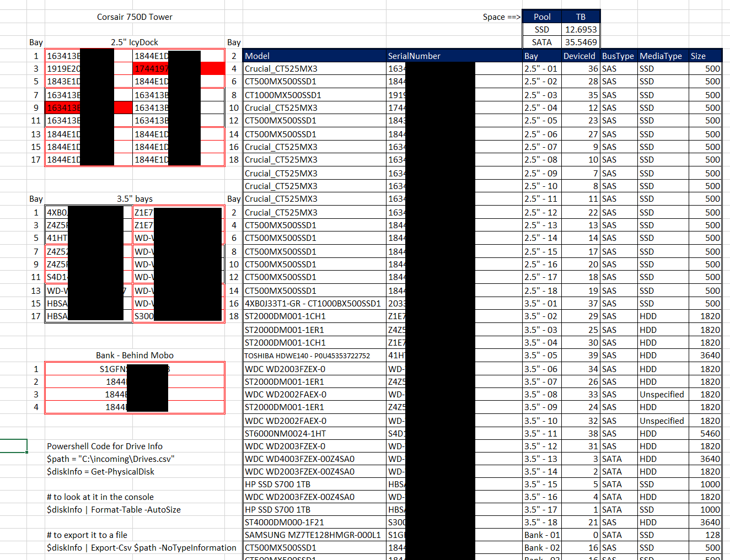The width and height of the screenshot is (730, 560).
Task: Select DeviceId value 39
Action: click(x=581, y=356)
